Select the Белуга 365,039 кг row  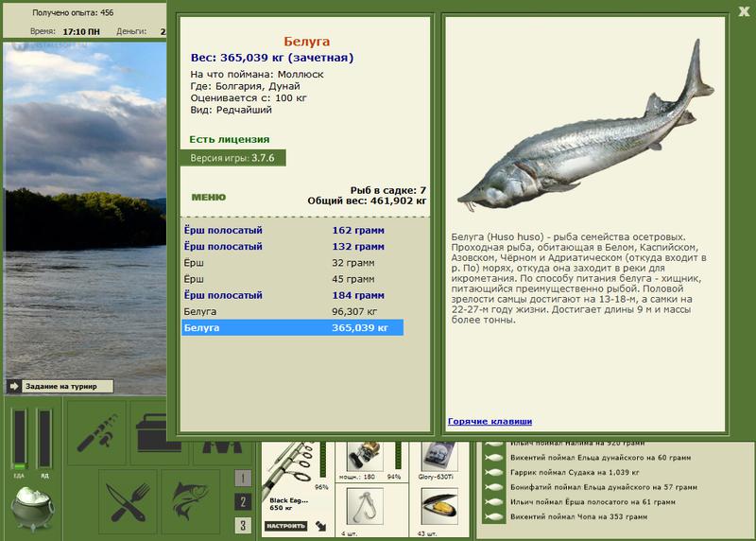(292, 327)
